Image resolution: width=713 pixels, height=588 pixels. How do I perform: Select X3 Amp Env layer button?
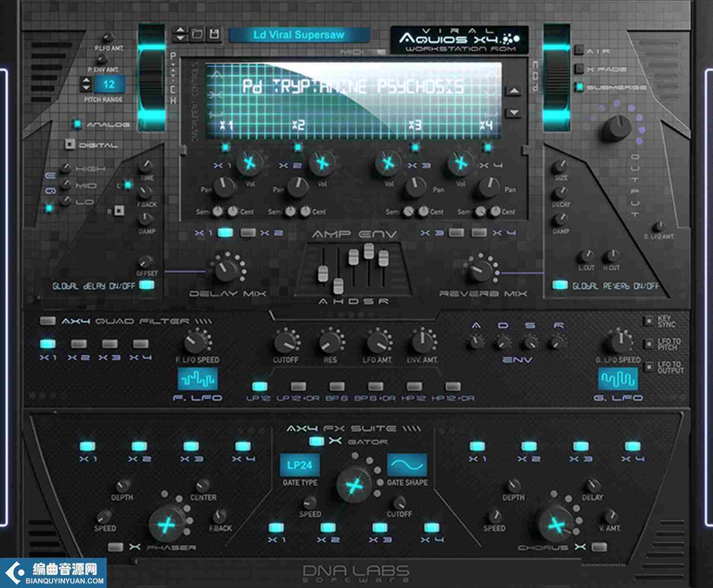456,232
